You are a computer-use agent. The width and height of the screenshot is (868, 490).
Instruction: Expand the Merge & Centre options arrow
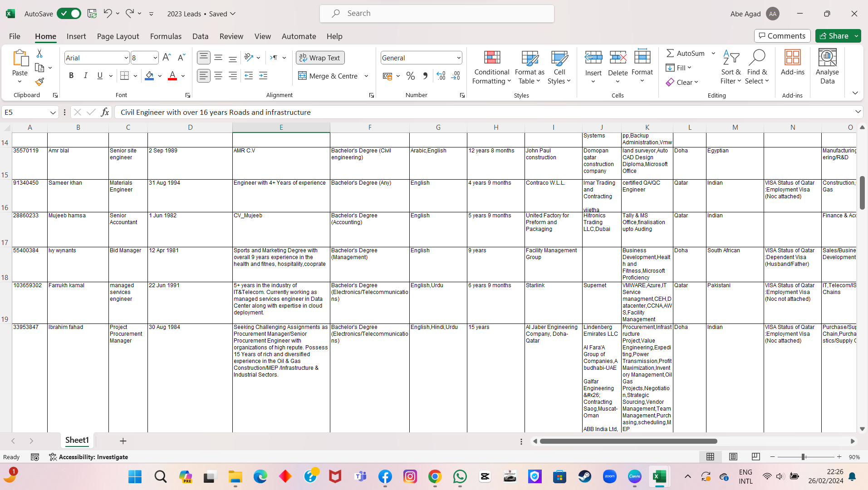tap(366, 76)
